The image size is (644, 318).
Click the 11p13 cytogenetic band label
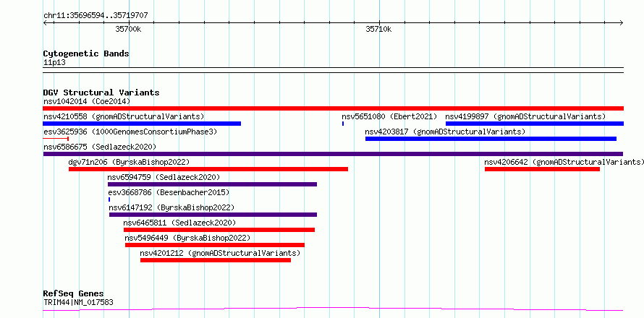click(x=54, y=63)
